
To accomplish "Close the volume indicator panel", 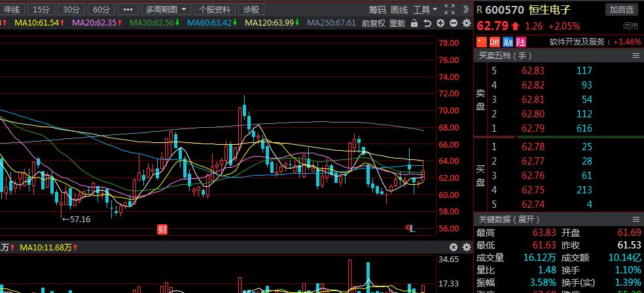I will click(454, 247).
